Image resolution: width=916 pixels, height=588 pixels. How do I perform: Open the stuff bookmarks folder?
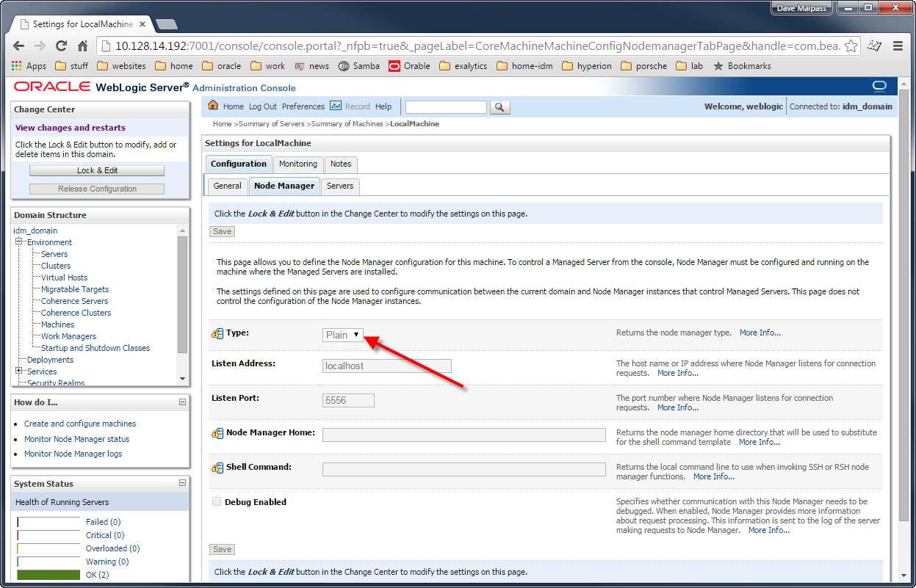click(x=72, y=66)
